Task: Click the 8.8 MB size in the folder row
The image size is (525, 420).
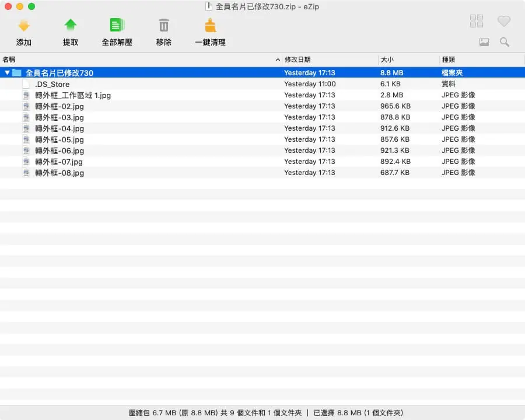Action: tap(391, 73)
